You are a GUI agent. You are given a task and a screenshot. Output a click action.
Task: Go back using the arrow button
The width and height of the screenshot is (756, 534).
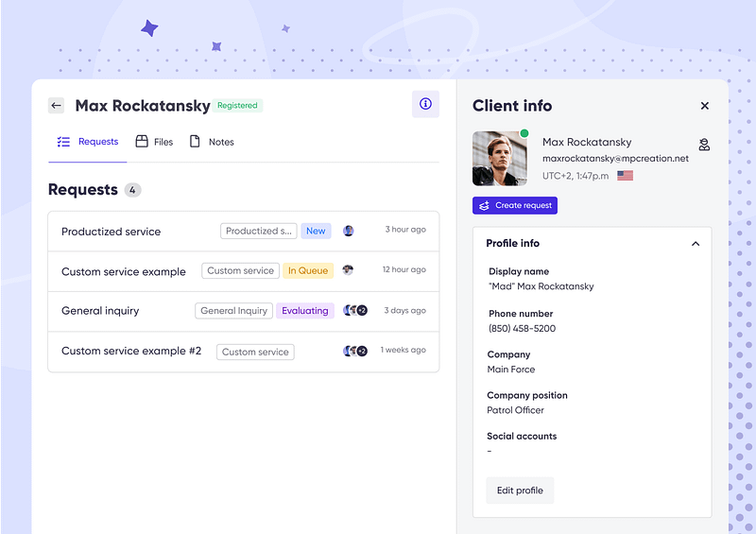57,105
